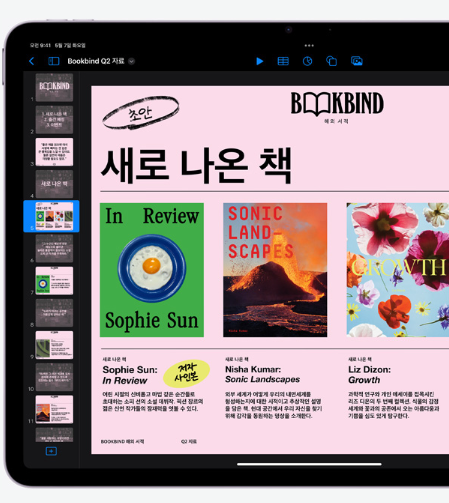Image resolution: width=449 pixels, height=503 pixels.
Task: Select the In Review green book cover
Action: [152, 270]
